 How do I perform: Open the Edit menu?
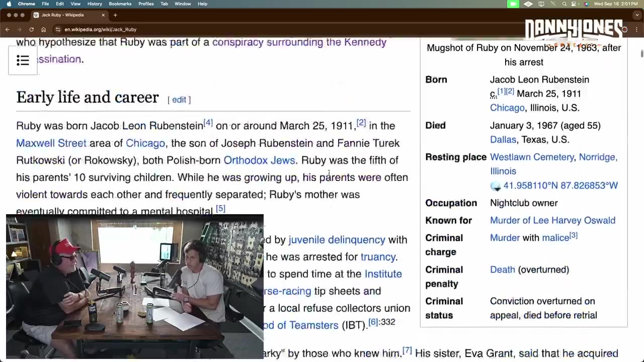pyautogui.click(x=60, y=4)
